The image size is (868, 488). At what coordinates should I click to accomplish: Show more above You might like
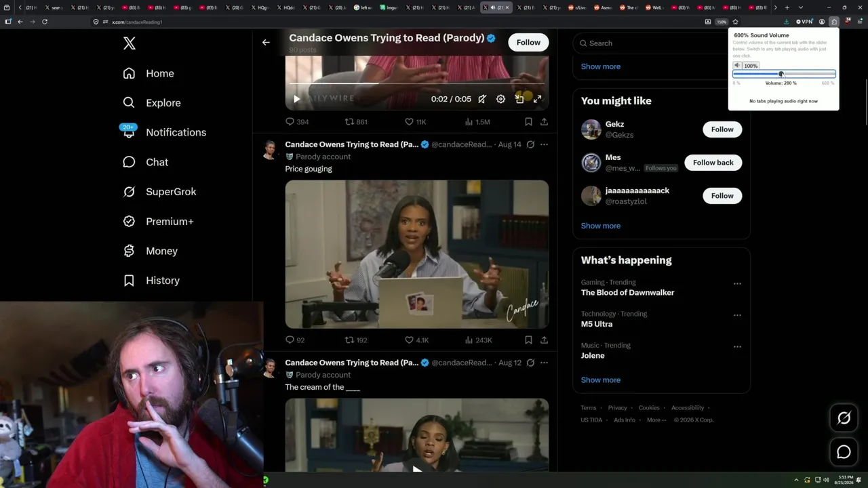[601, 66]
